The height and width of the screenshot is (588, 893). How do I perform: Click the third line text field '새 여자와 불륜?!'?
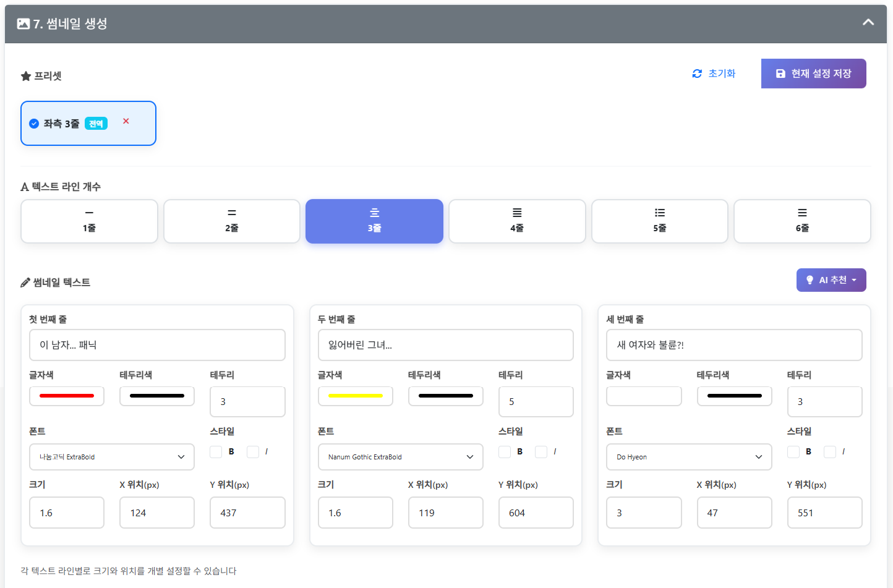point(734,345)
